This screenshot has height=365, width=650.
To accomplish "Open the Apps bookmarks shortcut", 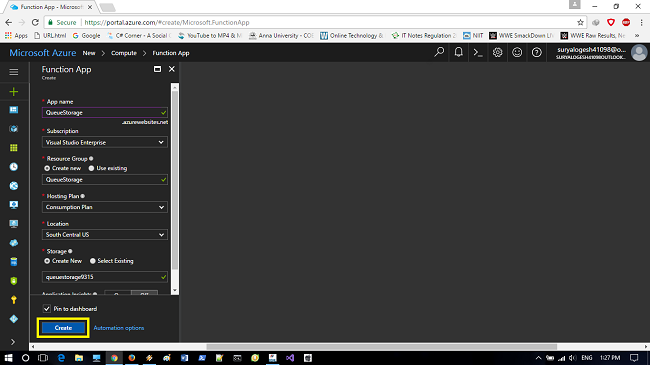I will coord(16,36).
